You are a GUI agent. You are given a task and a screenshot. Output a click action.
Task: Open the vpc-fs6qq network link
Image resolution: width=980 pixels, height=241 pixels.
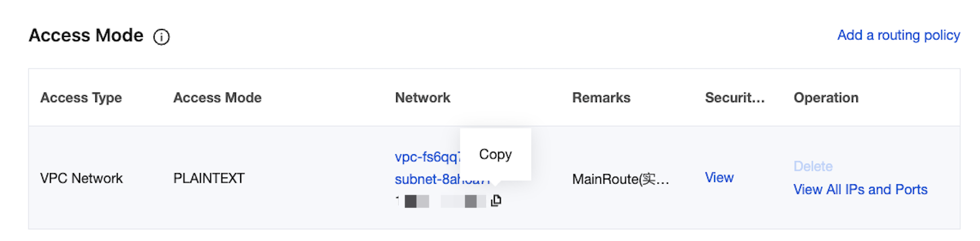tap(426, 157)
